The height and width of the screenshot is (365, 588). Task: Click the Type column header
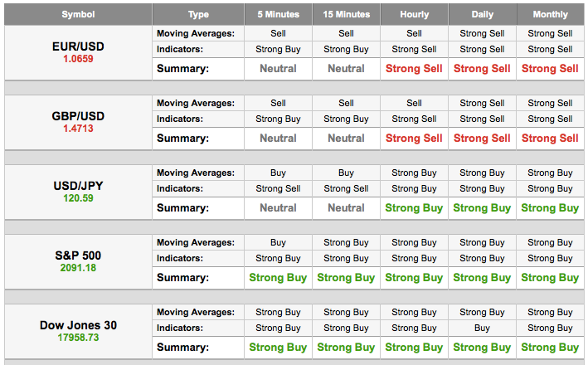[x=198, y=14]
